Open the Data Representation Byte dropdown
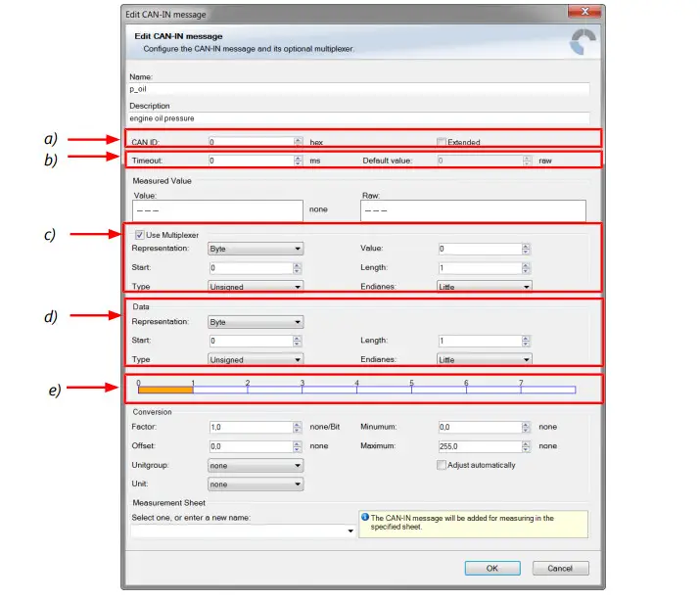 [256, 322]
